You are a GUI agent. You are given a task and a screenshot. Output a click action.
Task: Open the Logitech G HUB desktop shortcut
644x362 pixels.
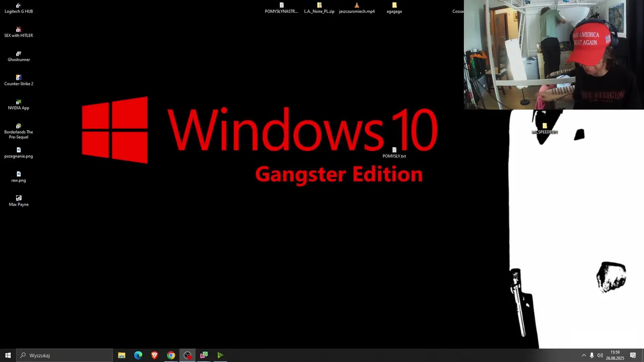pyautogui.click(x=19, y=9)
